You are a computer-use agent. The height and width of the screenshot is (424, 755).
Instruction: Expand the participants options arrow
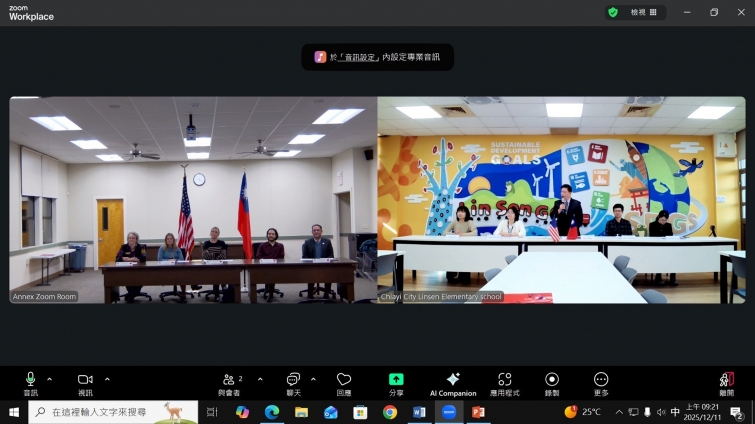(260, 379)
